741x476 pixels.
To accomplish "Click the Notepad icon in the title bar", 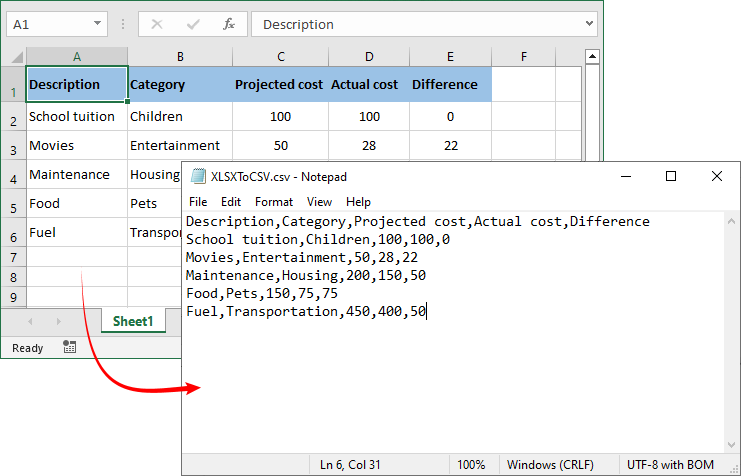I will (x=198, y=176).
